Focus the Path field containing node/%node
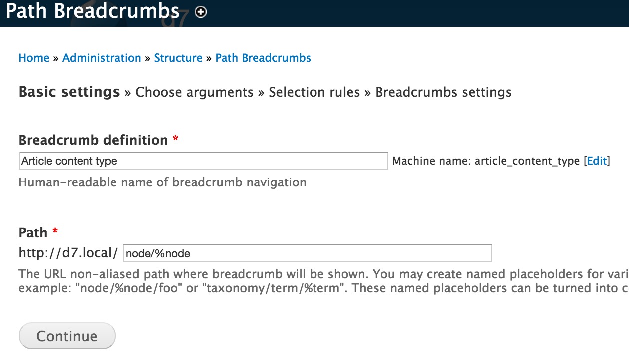Image resolution: width=629 pixels, height=364 pixels. (x=307, y=253)
